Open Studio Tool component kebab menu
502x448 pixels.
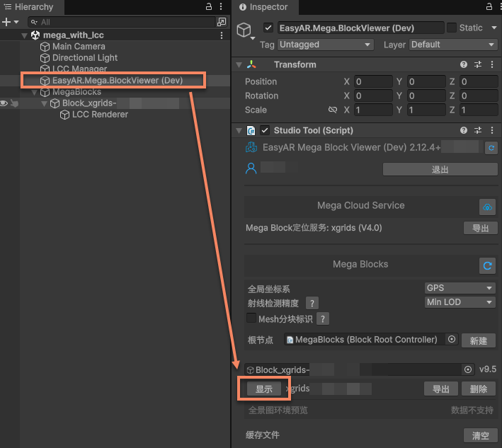pyautogui.click(x=492, y=130)
